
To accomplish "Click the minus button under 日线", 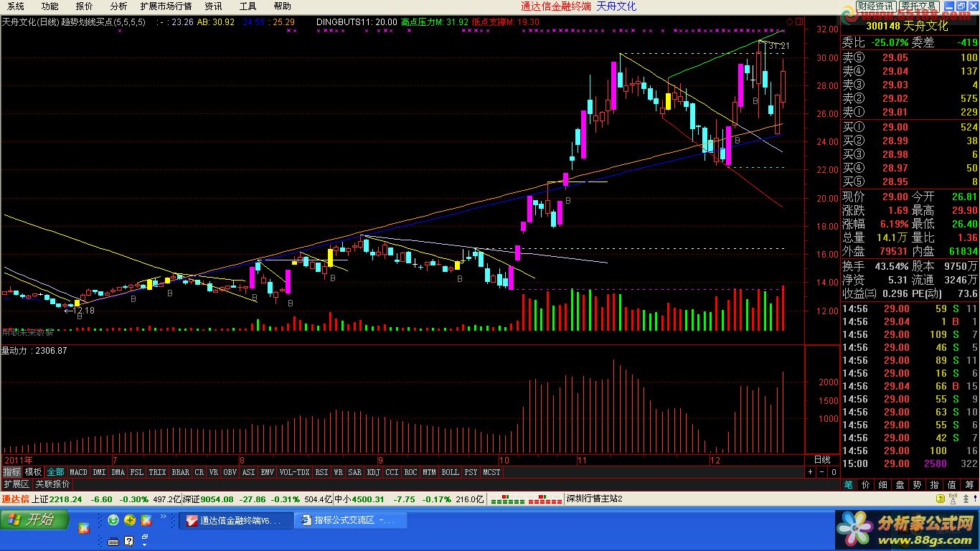I will (x=821, y=472).
